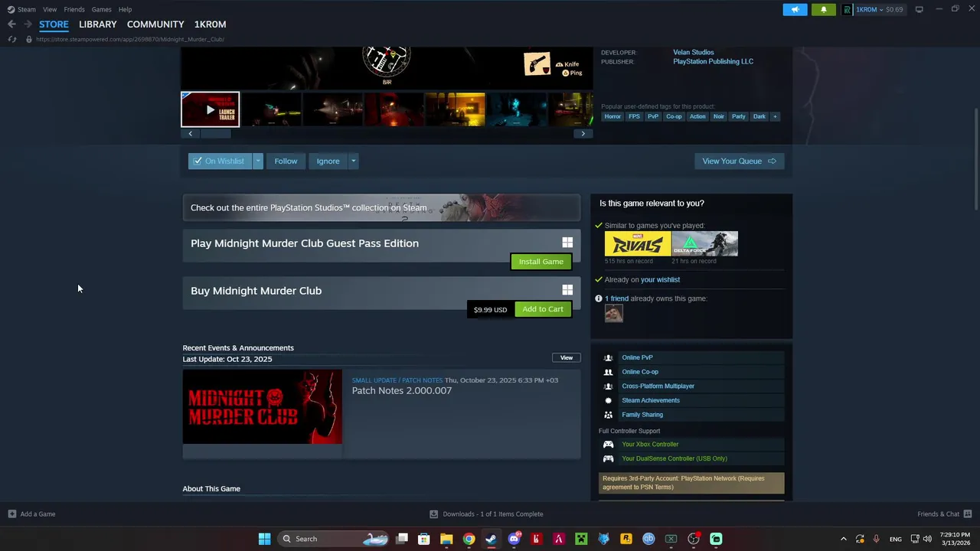
Task: Click the back navigation arrow
Action: (x=11, y=24)
